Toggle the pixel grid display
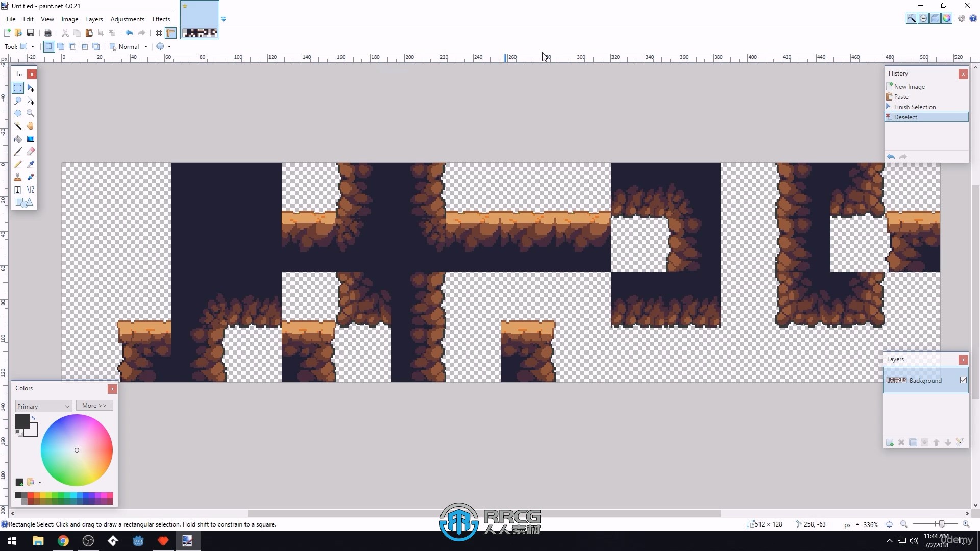 pos(159,33)
